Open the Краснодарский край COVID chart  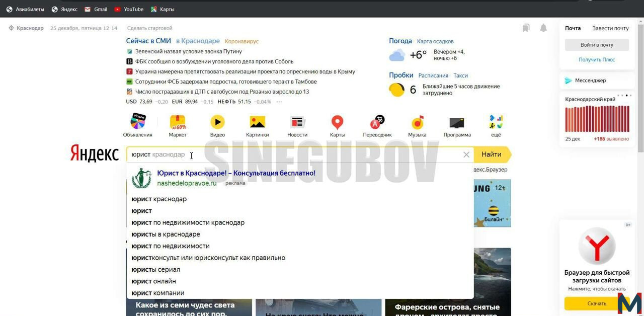[x=597, y=119]
